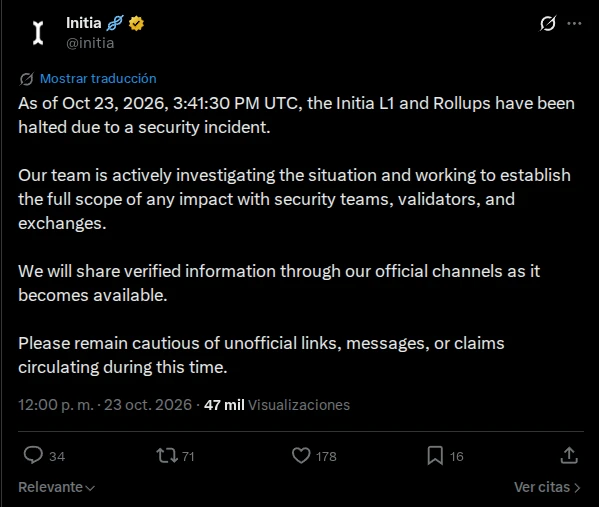Click the arrow beside Ver citas
599x507 pixels.
[577, 488]
